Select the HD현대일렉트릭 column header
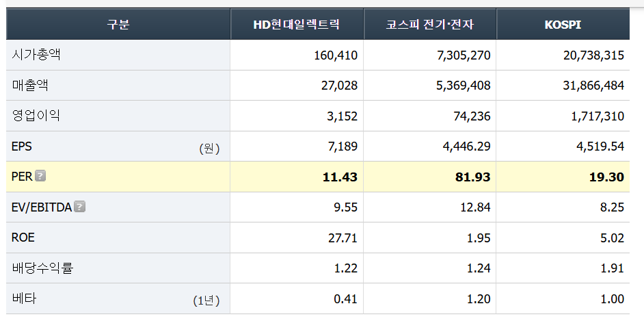 coord(297,24)
